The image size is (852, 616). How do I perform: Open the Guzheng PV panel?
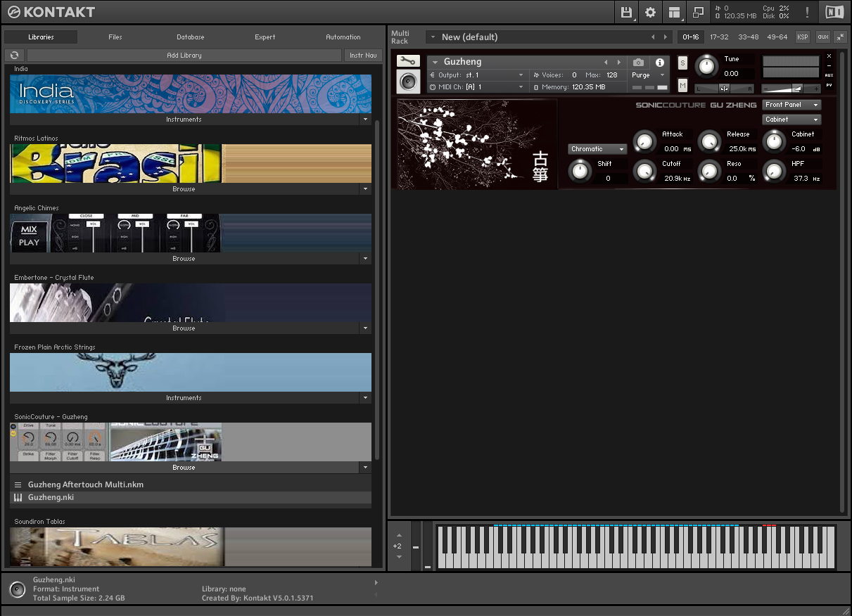tap(829, 85)
